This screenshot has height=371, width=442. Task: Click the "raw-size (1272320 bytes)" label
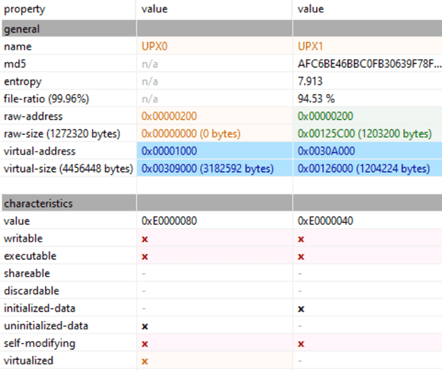(62, 134)
